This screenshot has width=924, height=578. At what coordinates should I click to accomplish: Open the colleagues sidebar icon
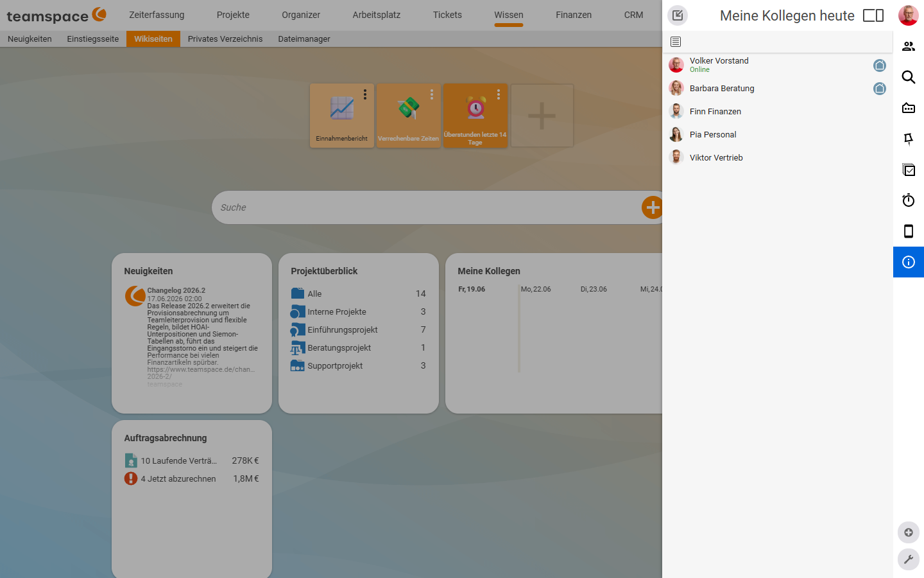[x=909, y=46]
